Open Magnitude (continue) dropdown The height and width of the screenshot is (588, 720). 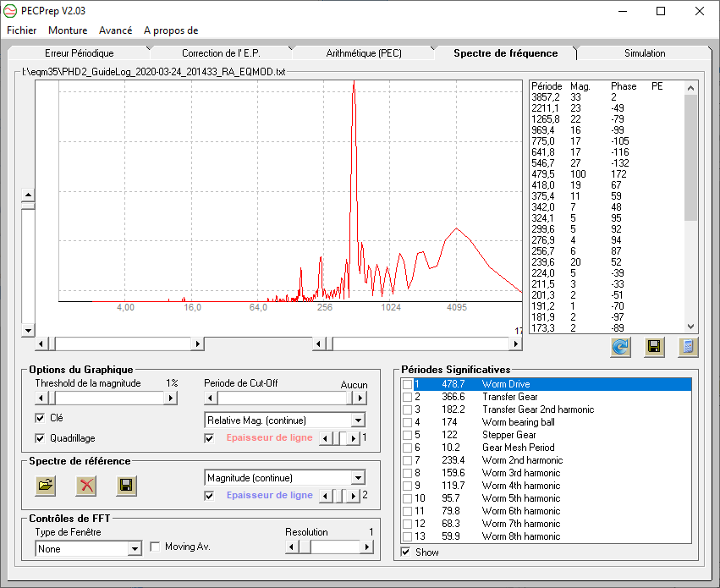point(358,477)
